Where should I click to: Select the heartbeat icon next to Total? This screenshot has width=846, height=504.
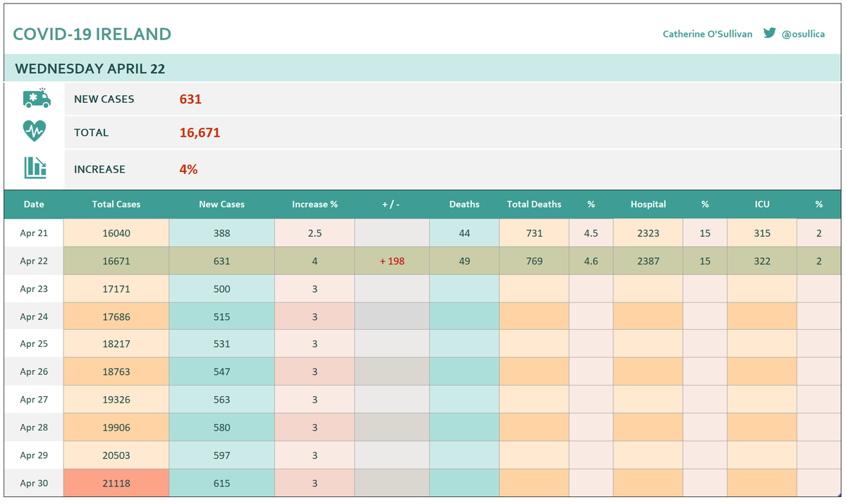click(x=35, y=133)
